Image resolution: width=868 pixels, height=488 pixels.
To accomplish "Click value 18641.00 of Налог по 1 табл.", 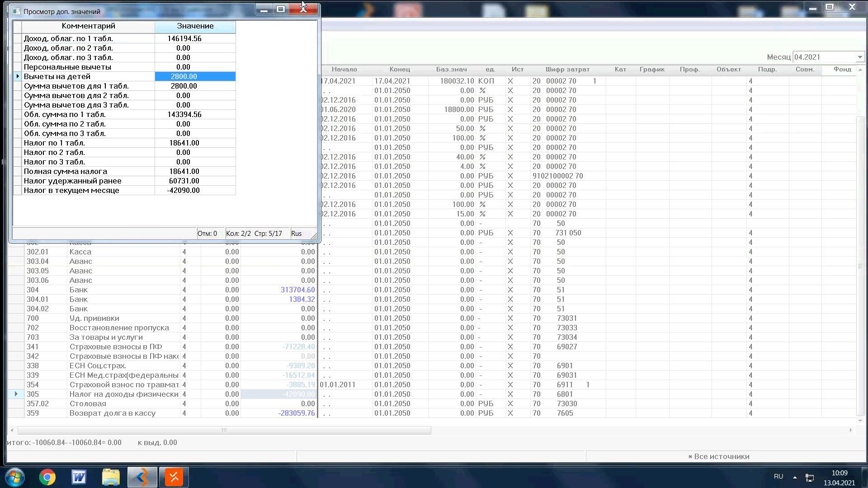I will point(195,143).
